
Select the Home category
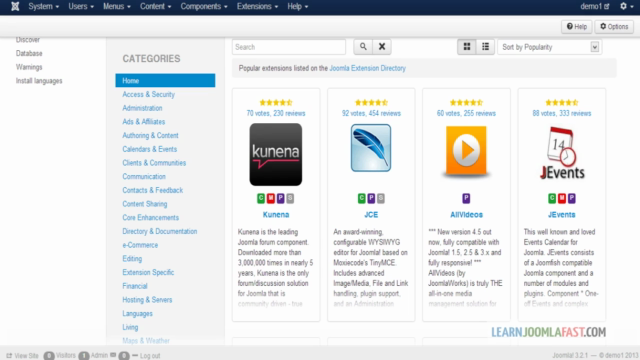[165, 80]
